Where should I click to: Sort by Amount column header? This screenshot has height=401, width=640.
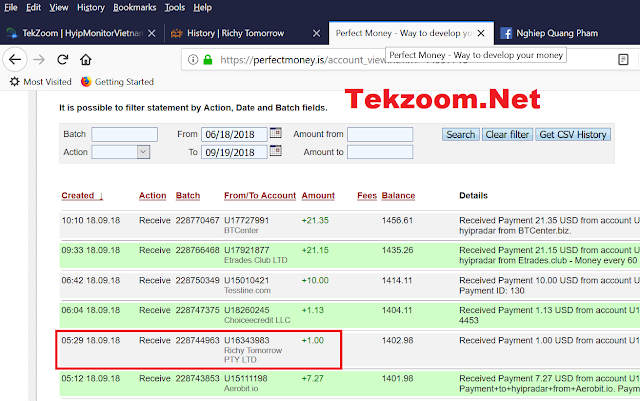(318, 196)
